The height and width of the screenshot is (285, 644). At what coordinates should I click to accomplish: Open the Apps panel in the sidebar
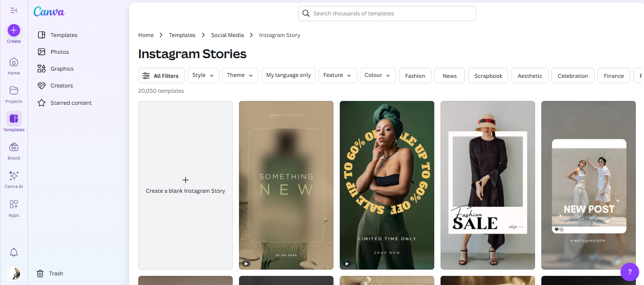click(13, 207)
